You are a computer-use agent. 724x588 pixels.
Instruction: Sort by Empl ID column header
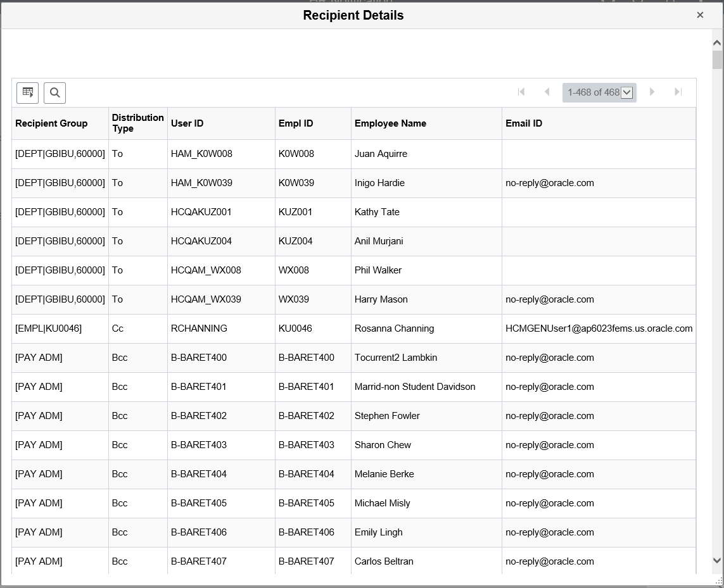click(296, 123)
